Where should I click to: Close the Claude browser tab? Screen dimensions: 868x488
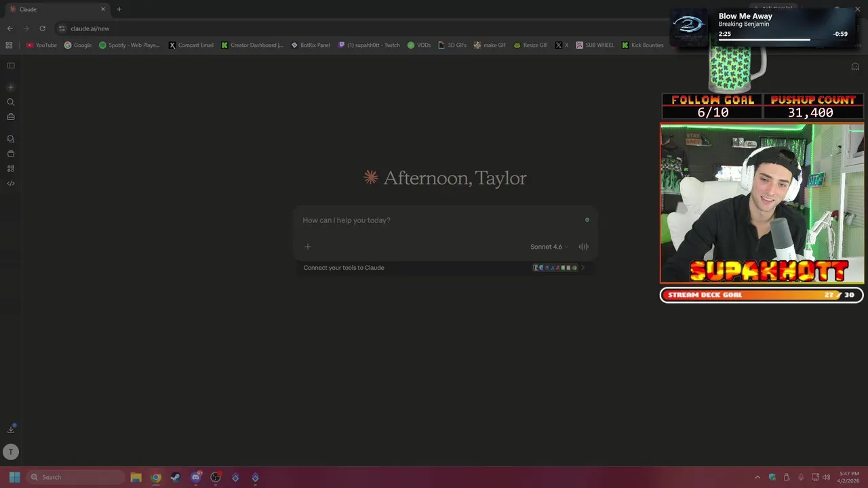tap(103, 9)
